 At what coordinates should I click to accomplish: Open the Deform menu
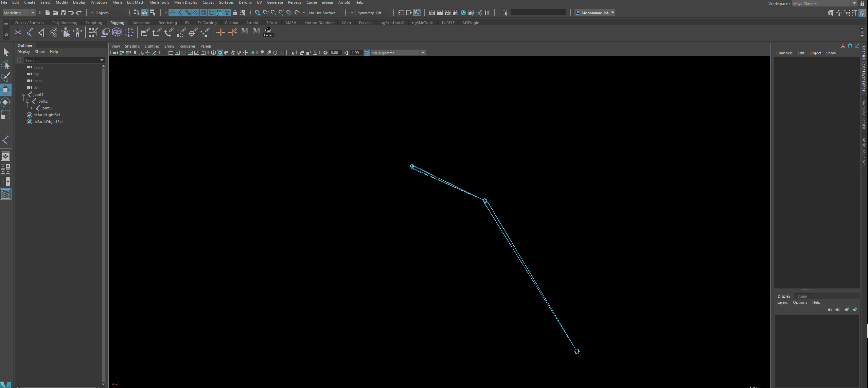[x=245, y=2]
